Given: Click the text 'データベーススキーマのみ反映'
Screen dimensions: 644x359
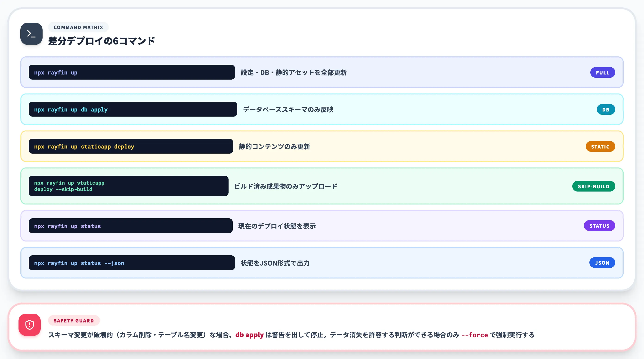Looking at the screenshot, I should [288, 110].
